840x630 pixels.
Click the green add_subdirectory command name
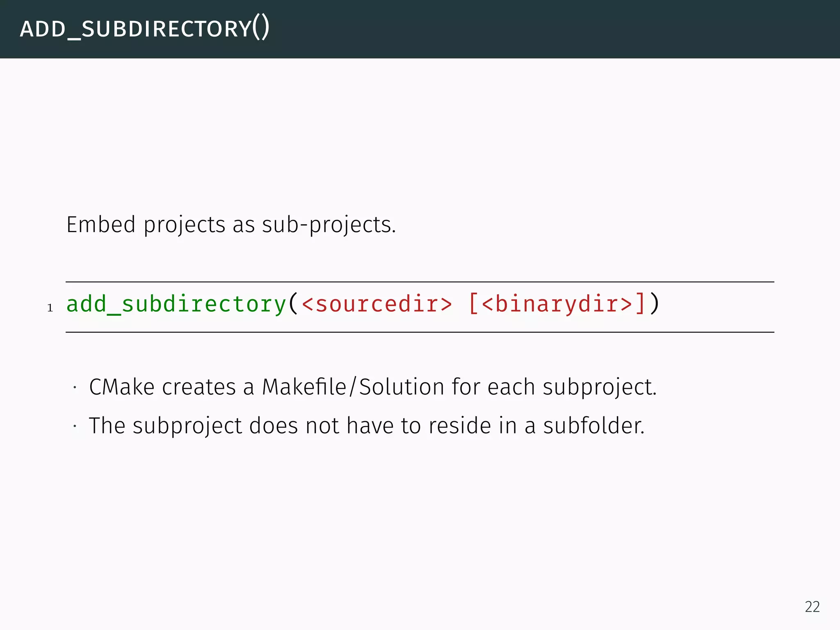pyautogui.click(x=176, y=304)
